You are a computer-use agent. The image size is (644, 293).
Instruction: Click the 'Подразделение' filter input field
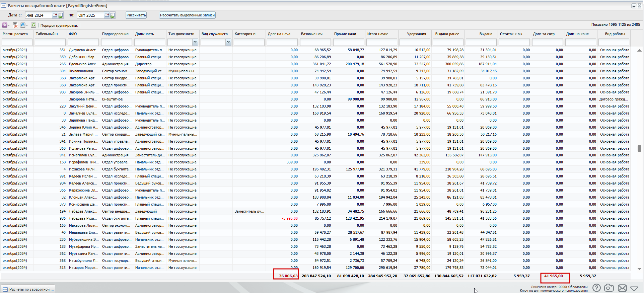117,42
